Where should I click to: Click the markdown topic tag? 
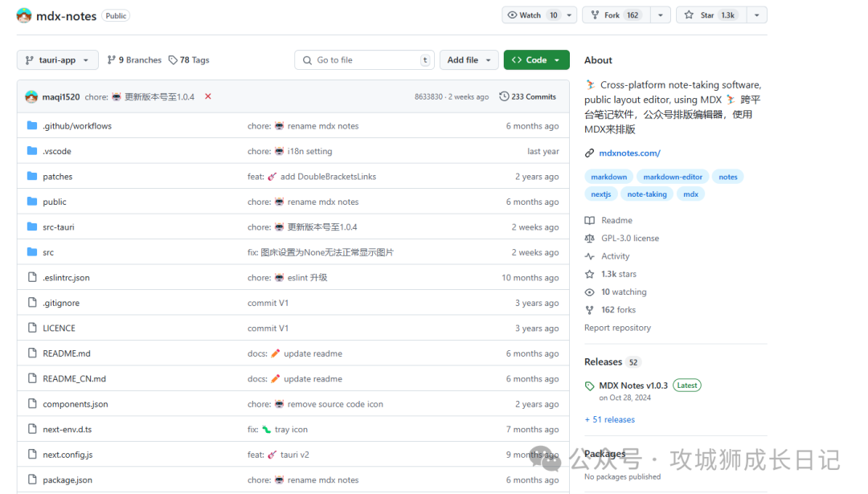click(x=609, y=177)
